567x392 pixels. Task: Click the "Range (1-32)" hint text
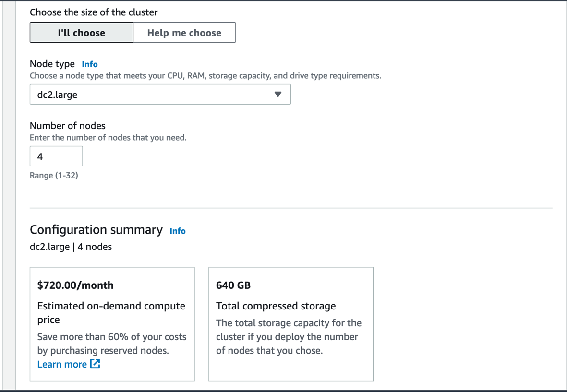click(54, 175)
